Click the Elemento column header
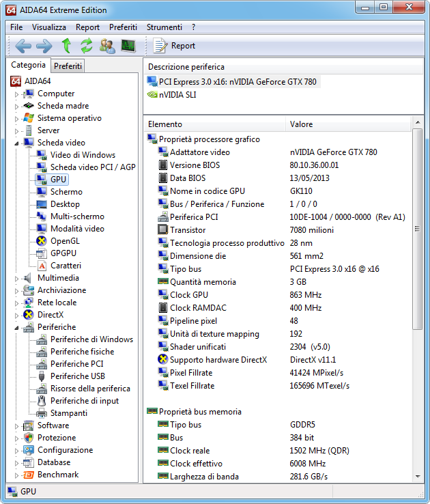Viewport: 430px width, 504px height. pyautogui.click(x=214, y=124)
